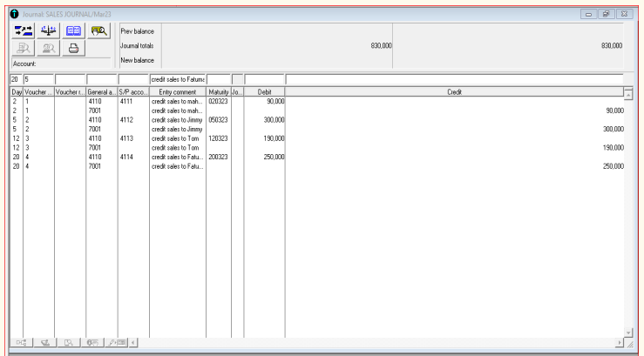Click the Voucher number column header
The width and height of the screenshot is (644, 356).
click(38, 92)
